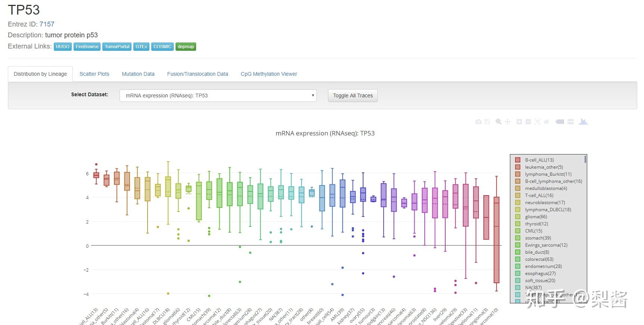Viewport: 644px width, 325px height.
Task: Open the Select Dataset dropdown
Action: [218, 96]
